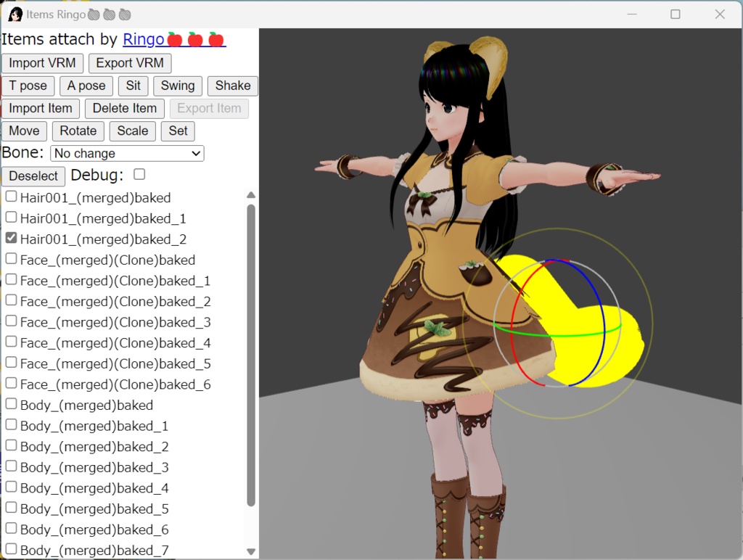Enable the Debug checkbox
Screen dimensions: 743x560
[138, 174]
